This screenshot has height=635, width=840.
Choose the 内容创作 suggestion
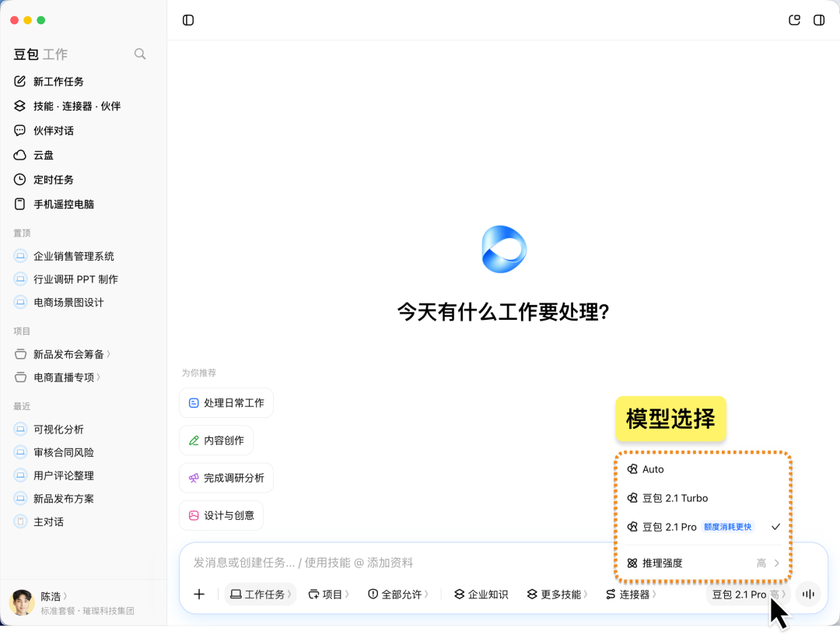[x=216, y=440]
